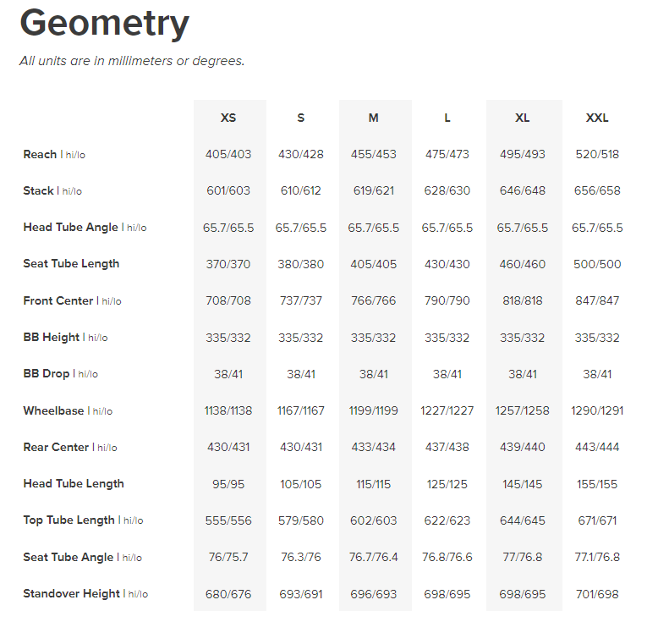Select the XXL size column header
The height and width of the screenshot is (644, 658).
[597, 118]
